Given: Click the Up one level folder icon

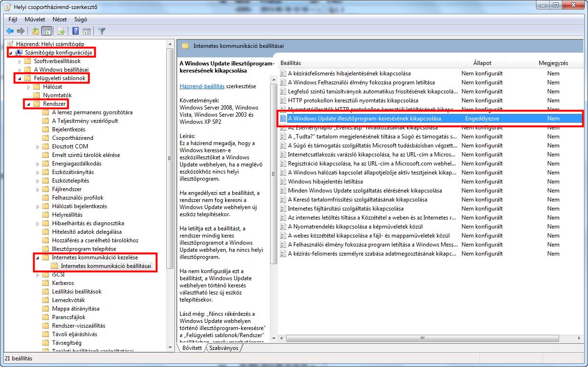Looking at the screenshot, I should 35,31.
